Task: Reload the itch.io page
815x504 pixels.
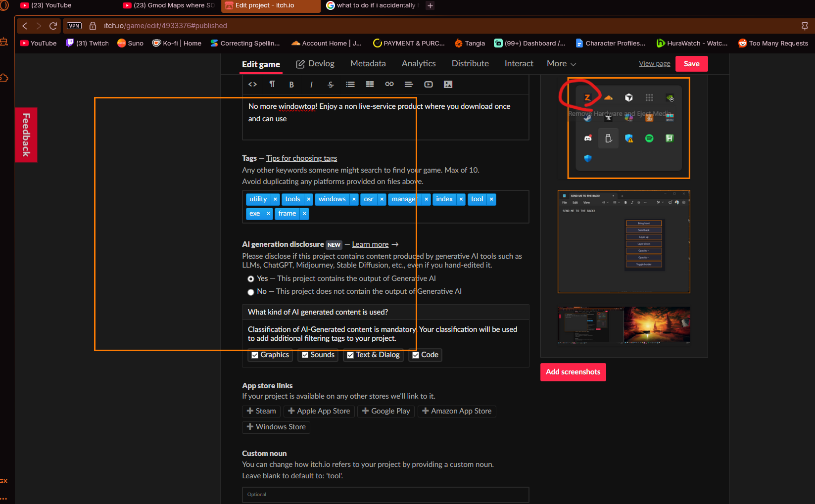Action: 53,26
